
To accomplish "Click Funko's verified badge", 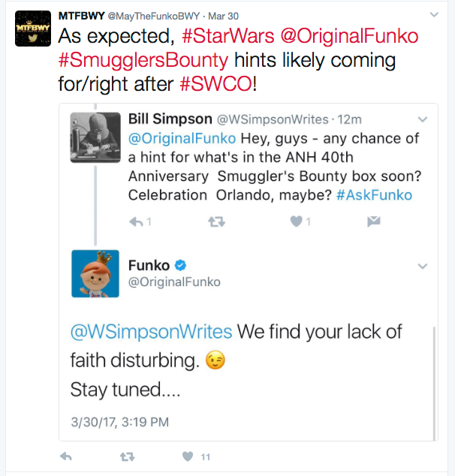I will 181,265.
